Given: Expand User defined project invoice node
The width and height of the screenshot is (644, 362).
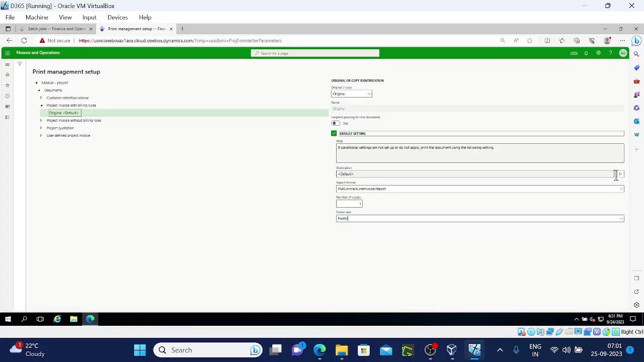Looking at the screenshot, I should point(41,135).
